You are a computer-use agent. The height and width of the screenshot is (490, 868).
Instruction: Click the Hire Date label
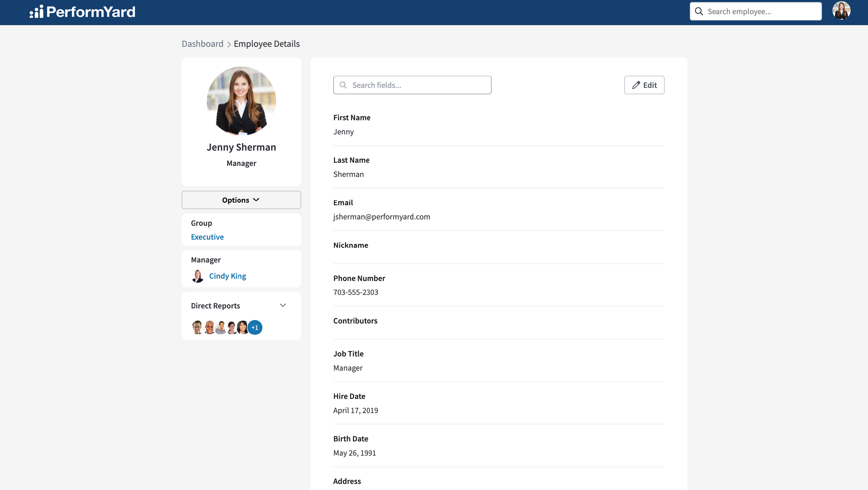[349, 396]
